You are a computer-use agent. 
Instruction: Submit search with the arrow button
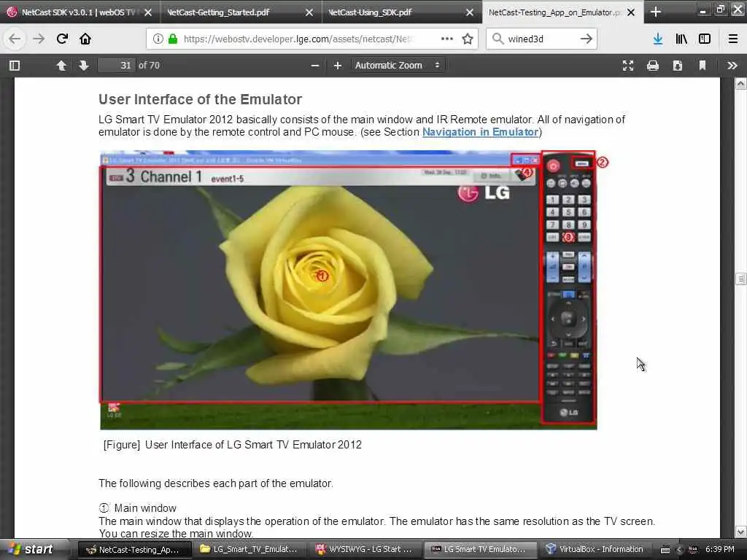[x=587, y=39]
